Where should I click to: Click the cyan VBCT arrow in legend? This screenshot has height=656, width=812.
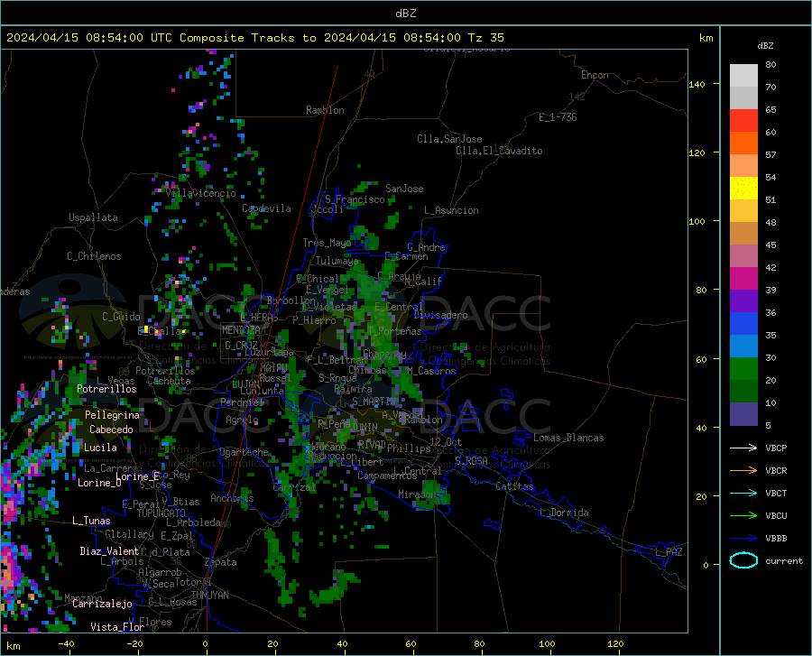coord(743,493)
